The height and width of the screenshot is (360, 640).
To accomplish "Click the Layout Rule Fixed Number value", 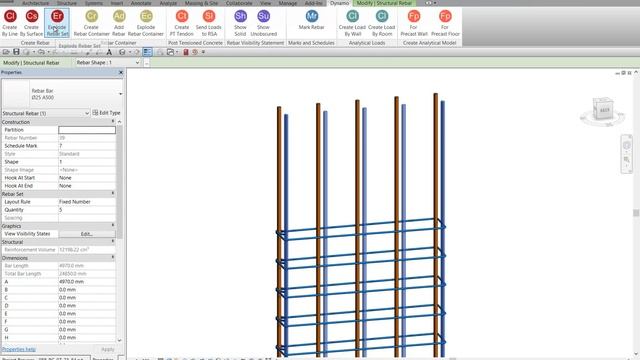I will click(x=87, y=202).
